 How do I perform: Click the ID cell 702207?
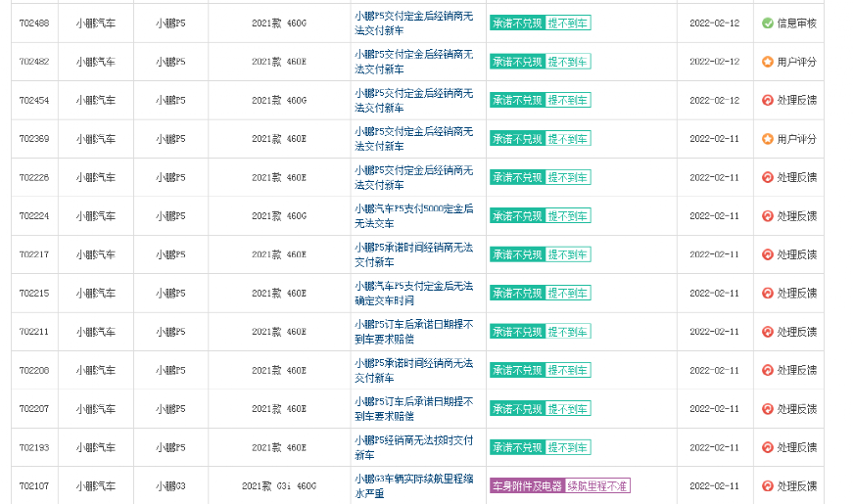[33, 409]
